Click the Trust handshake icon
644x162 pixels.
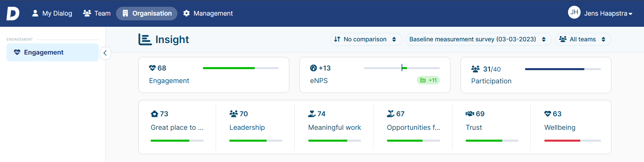click(470, 114)
